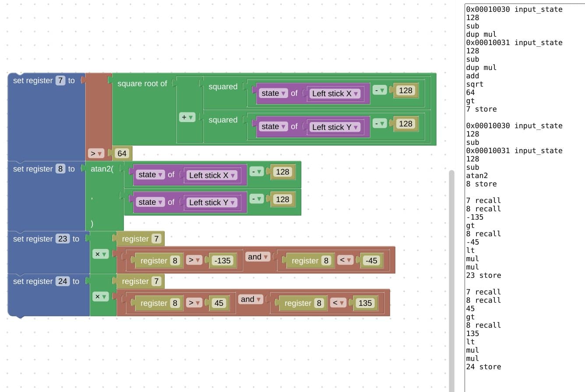The width and height of the screenshot is (585, 392).
Task: Select the 'square root of' block label
Action: point(142,84)
